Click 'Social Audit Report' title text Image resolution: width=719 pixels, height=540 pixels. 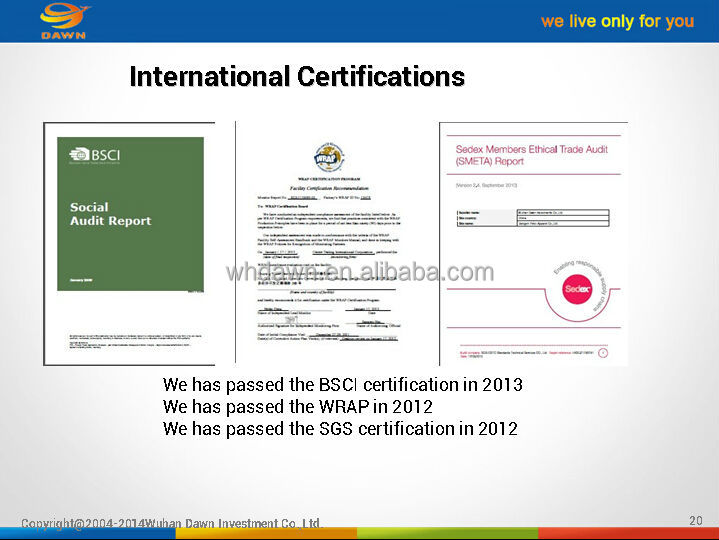click(x=111, y=214)
